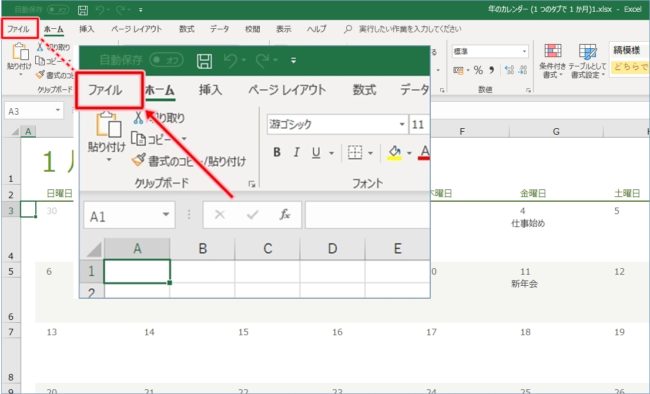Select the 縞模様 cell style

(628, 50)
